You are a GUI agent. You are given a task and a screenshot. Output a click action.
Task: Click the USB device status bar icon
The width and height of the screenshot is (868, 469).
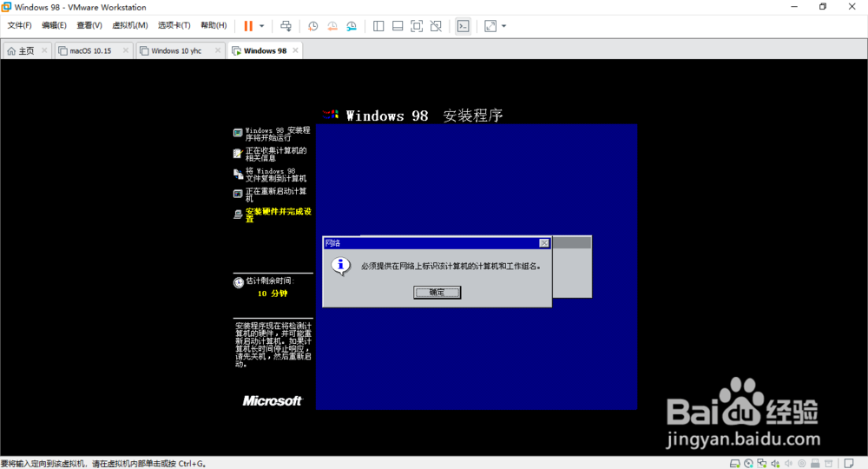(815, 464)
